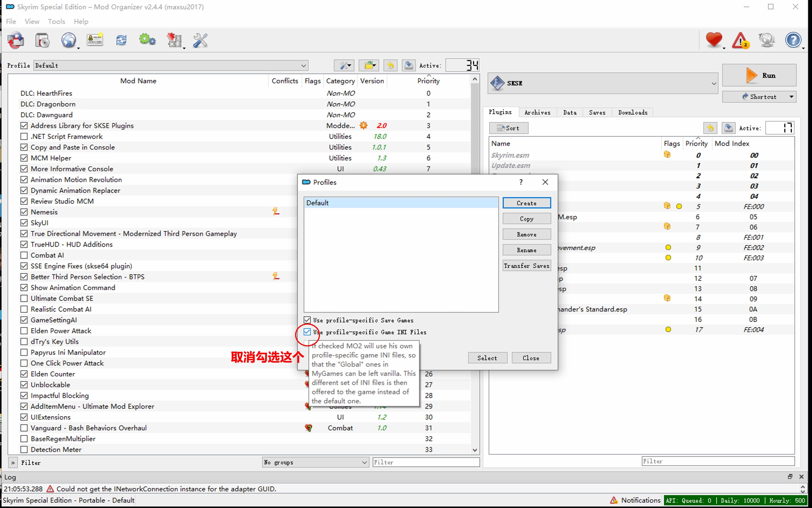This screenshot has height=508, width=812.
Task: Toggle profile-specific Save Games checkbox
Action: click(x=307, y=320)
